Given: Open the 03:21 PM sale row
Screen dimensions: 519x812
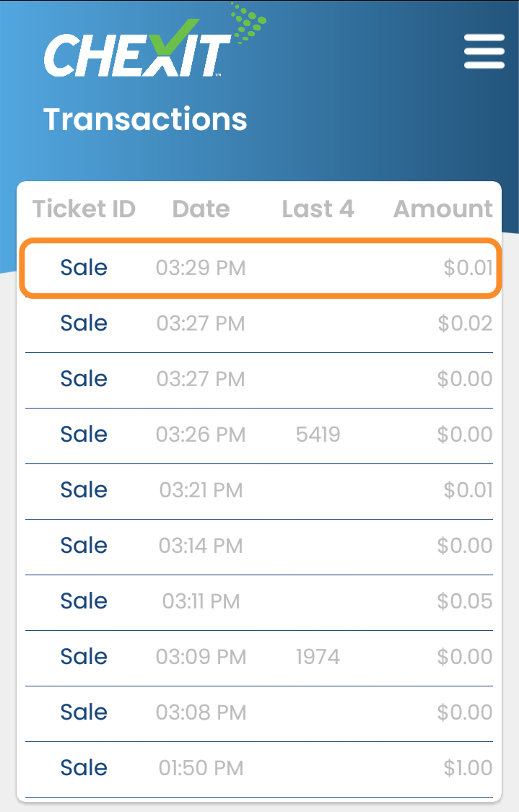Looking at the screenshot, I should pos(259,490).
